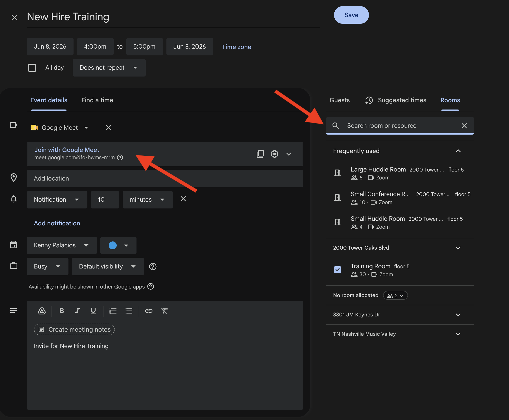
Task: Collapse the Frequently used section
Action: click(458, 151)
